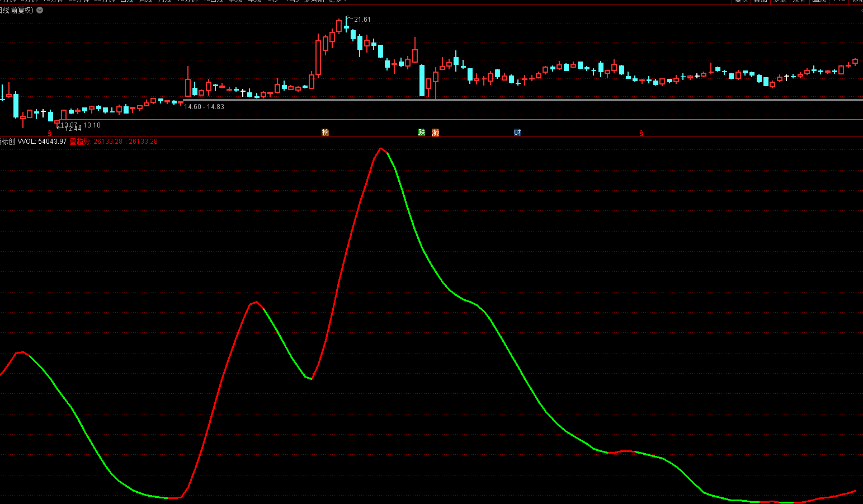Click the left red $ marker
The height and width of the screenshot is (504, 863).
tap(50, 133)
